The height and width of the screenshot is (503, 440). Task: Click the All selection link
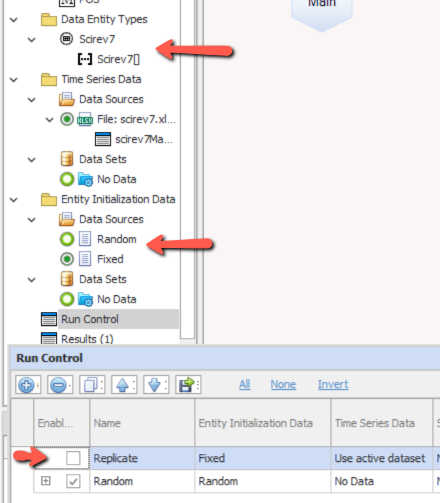tap(244, 384)
